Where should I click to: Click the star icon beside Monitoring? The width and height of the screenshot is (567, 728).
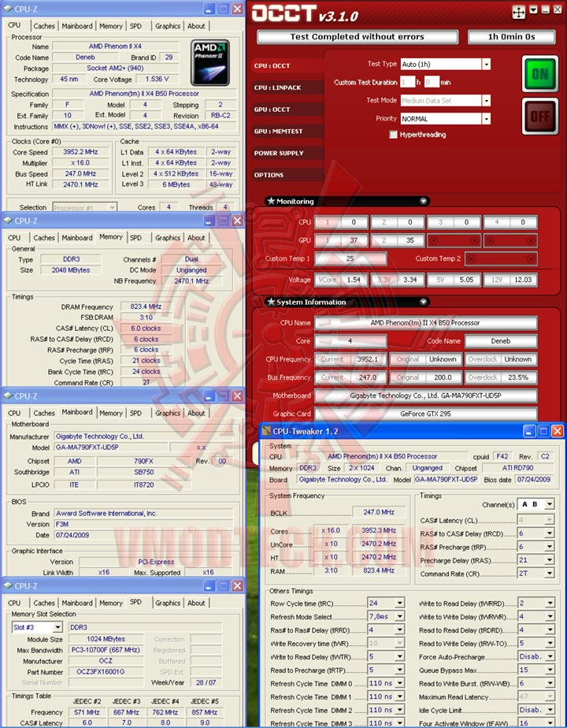[271, 201]
